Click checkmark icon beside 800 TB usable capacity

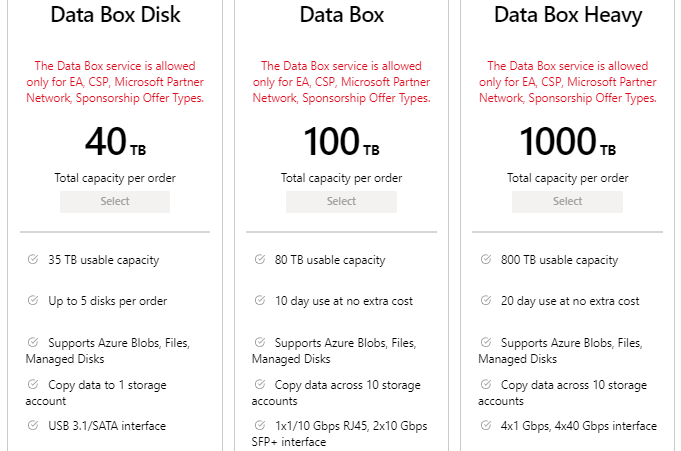(486, 259)
